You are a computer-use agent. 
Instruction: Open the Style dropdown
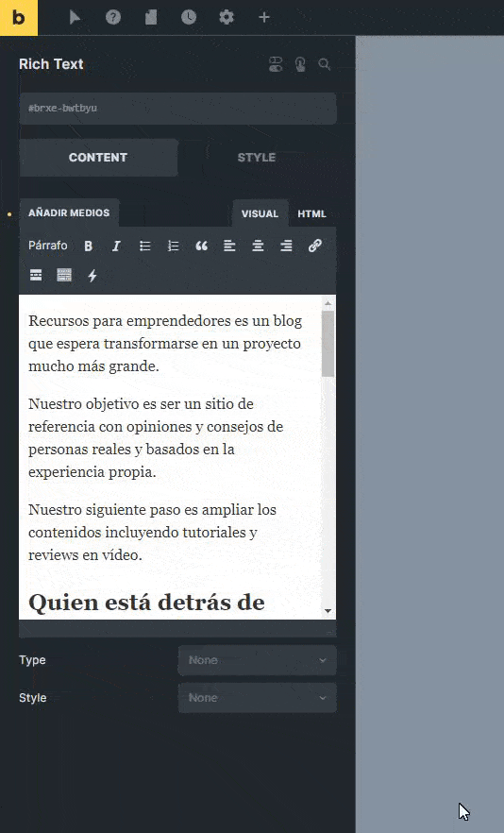pos(257,698)
